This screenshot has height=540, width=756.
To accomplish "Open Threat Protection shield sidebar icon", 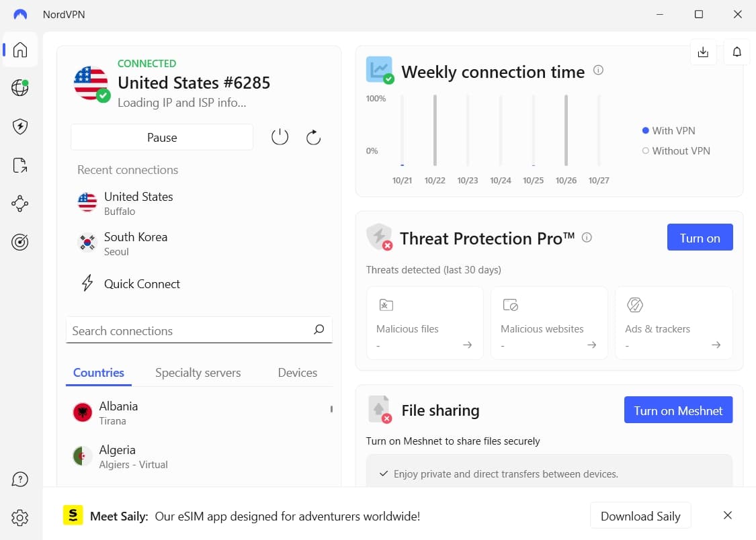I will (x=19, y=127).
